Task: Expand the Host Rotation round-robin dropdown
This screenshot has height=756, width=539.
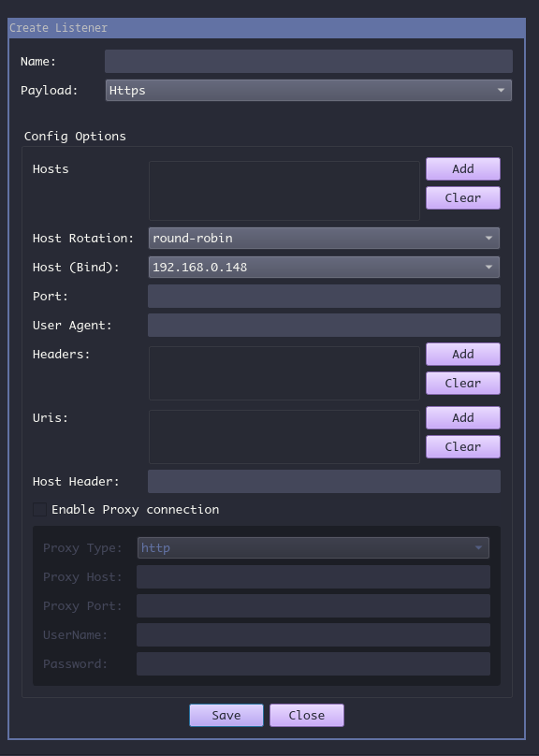Action: pos(321,238)
